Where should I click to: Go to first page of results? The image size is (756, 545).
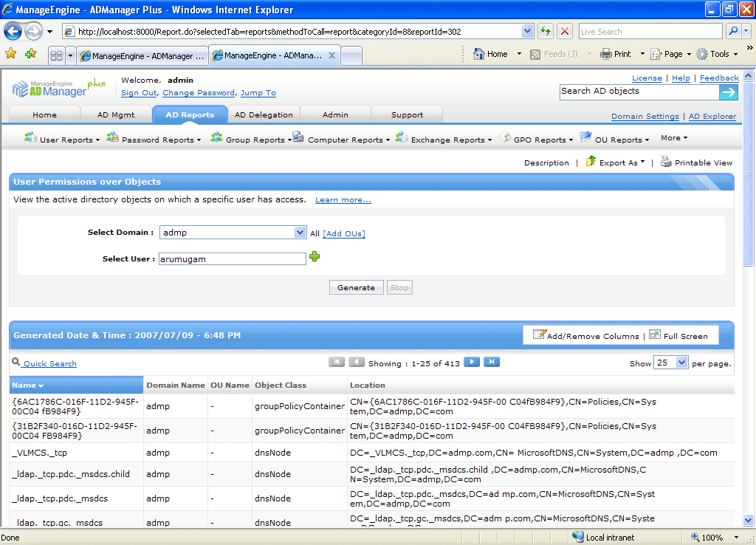pyautogui.click(x=337, y=362)
